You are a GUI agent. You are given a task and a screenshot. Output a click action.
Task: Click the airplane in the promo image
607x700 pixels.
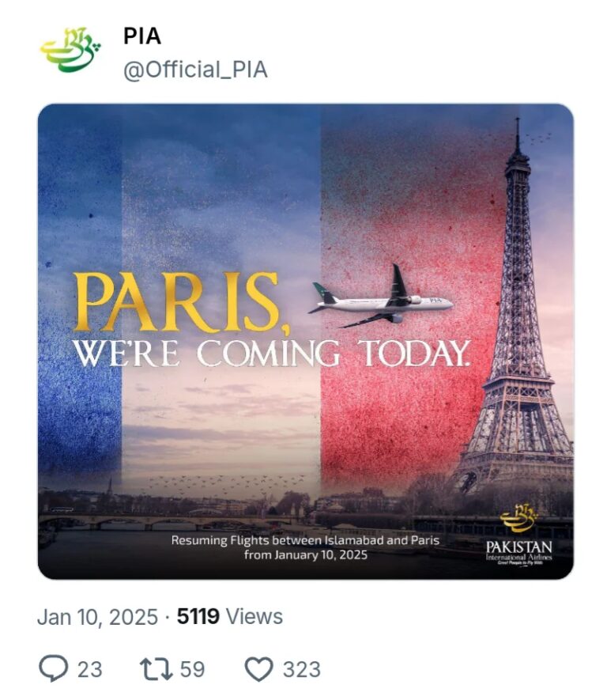[383, 301]
